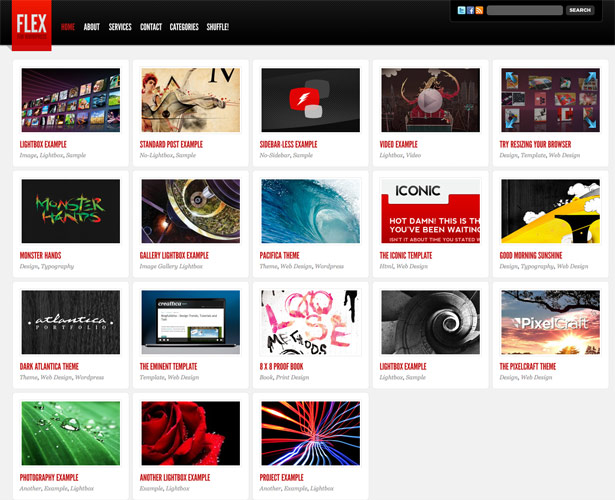The image size is (615, 500).
Task: Click Wordpress tag under Pacifica Theme
Action: coord(329,266)
